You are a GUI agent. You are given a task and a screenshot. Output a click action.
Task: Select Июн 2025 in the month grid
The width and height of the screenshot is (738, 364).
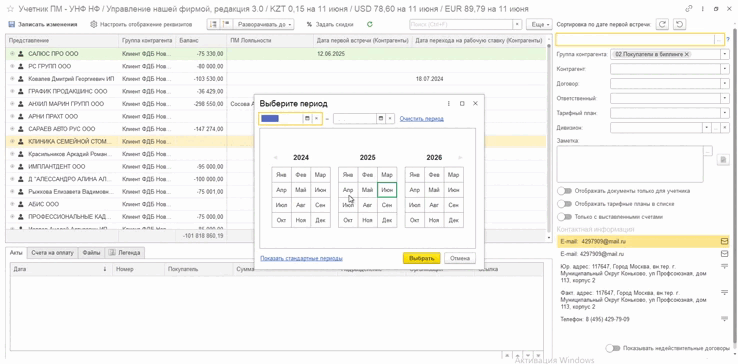click(387, 190)
